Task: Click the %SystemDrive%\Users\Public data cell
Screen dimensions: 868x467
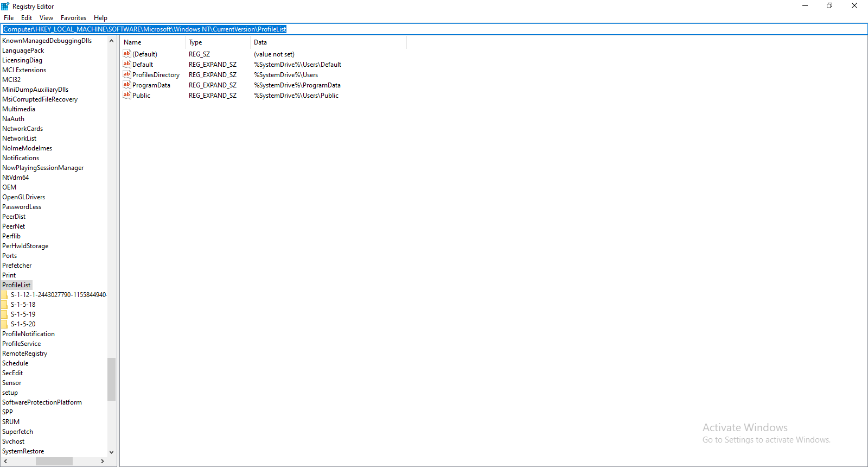Action: click(x=296, y=96)
